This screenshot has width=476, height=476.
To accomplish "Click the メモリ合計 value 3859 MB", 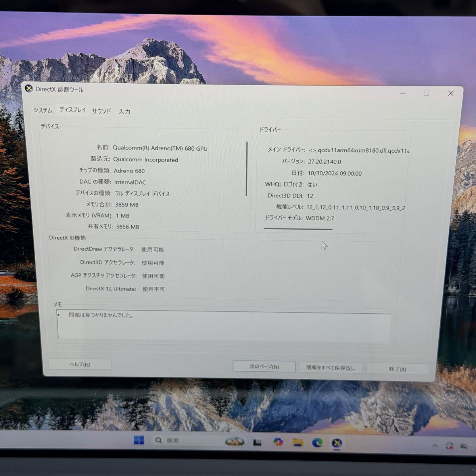I will (127, 205).
